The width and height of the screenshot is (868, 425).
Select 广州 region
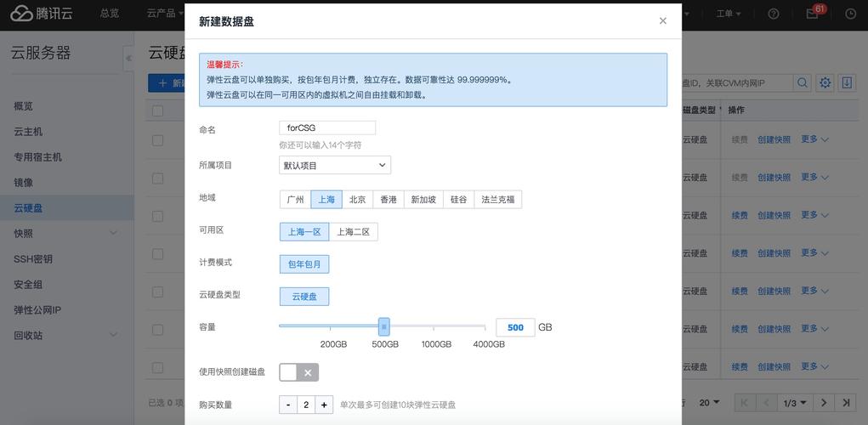[x=295, y=200]
